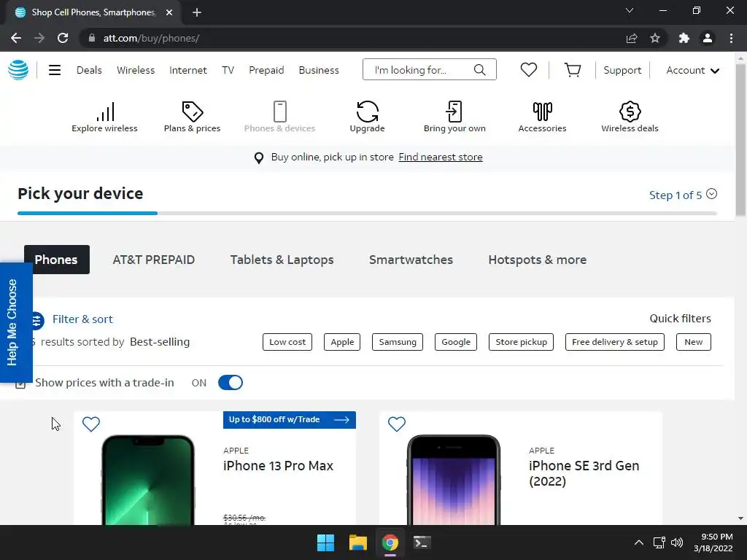
Task: Open the Help Me Choose side tab
Action: tap(16, 322)
